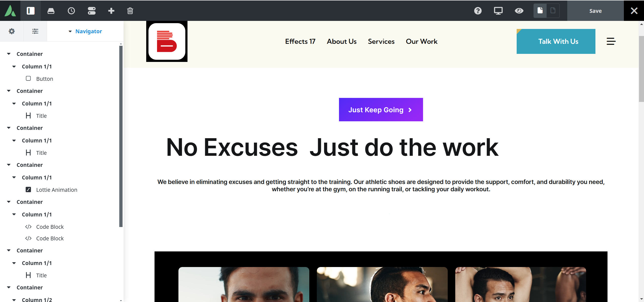
Task: Open the add element plus icon
Action: click(111, 11)
